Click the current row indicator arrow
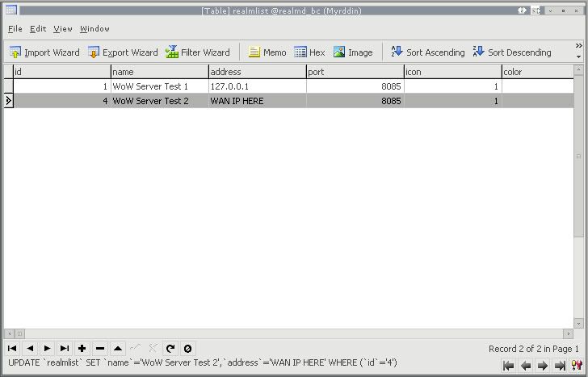 [8, 101]
